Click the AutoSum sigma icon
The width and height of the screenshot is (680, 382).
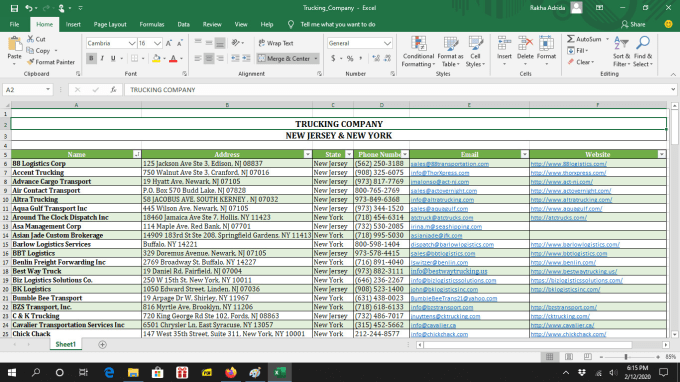(571, 39)
